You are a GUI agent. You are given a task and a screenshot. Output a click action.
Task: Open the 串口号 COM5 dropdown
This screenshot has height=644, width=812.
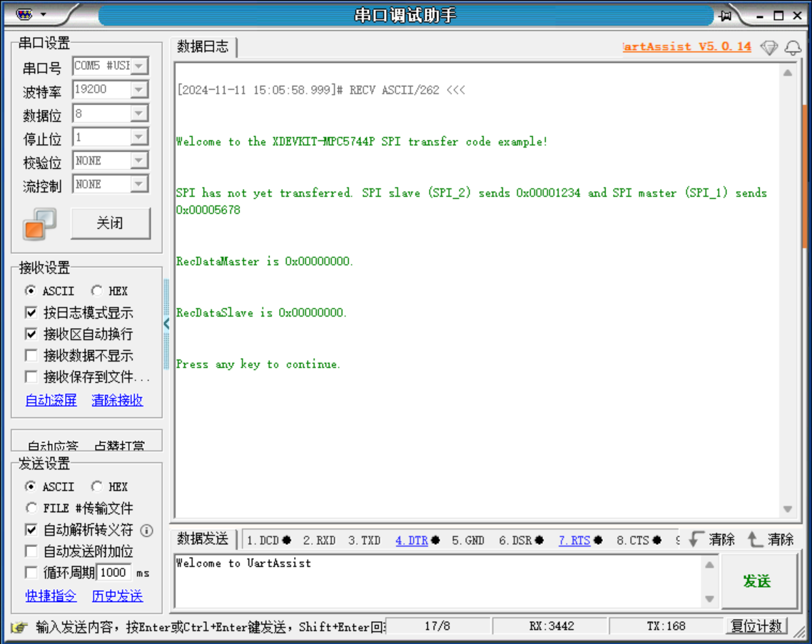[x=139, y=66]
